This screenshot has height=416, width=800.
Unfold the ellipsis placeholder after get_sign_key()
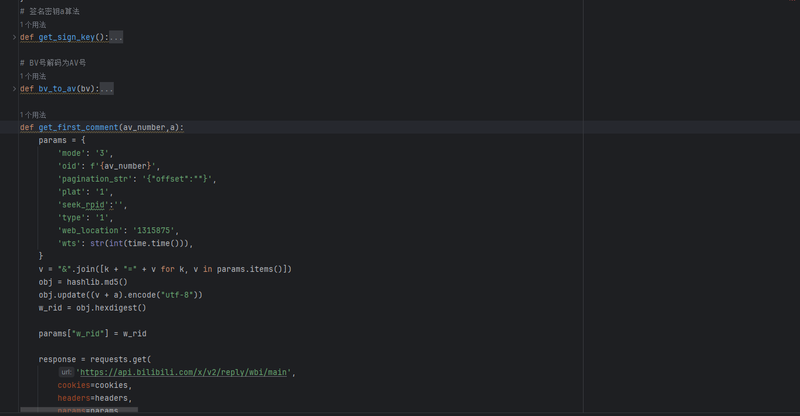116,37
